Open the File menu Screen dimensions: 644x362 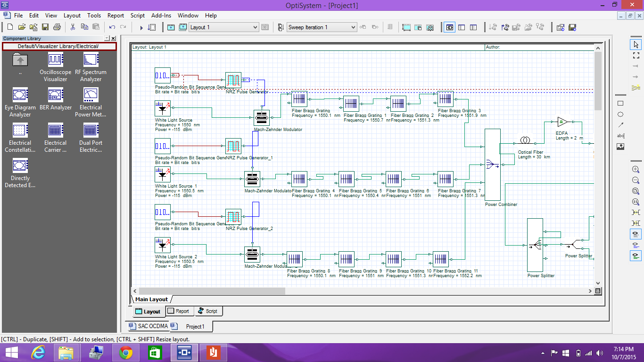pos(18,16)
